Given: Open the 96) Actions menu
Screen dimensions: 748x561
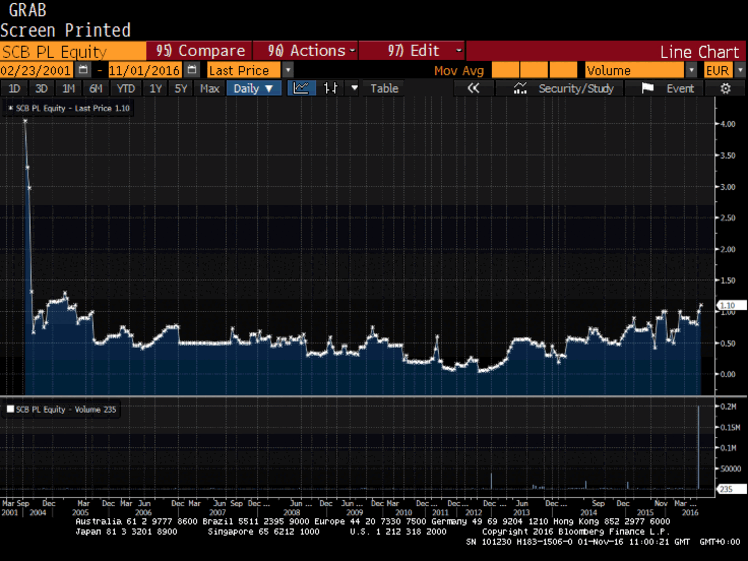Looking at the screenshot, I should (304, 51).
